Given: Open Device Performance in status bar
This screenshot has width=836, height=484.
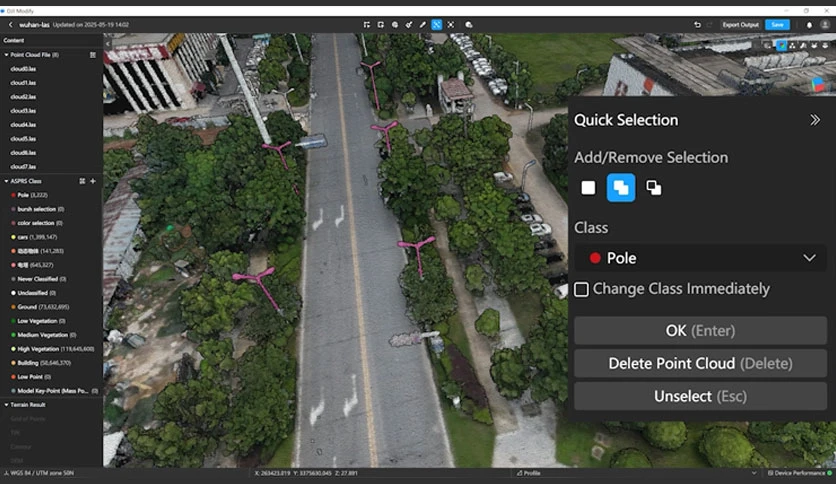Looking at the screenshot, I should (x=798, y=473).
